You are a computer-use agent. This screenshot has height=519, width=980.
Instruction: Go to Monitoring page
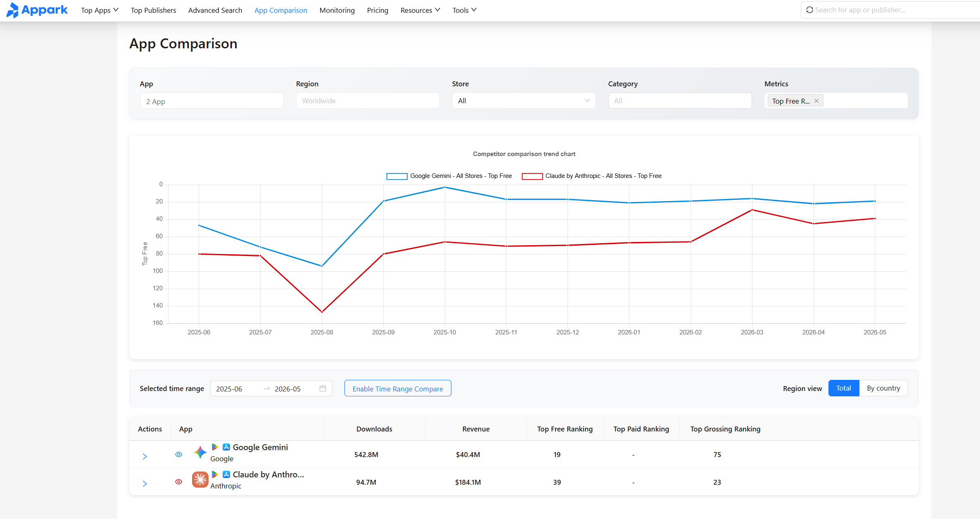337,10
